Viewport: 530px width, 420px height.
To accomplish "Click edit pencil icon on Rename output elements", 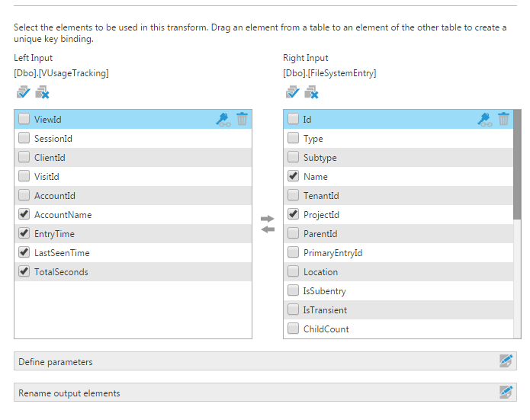I will point(506,393).
